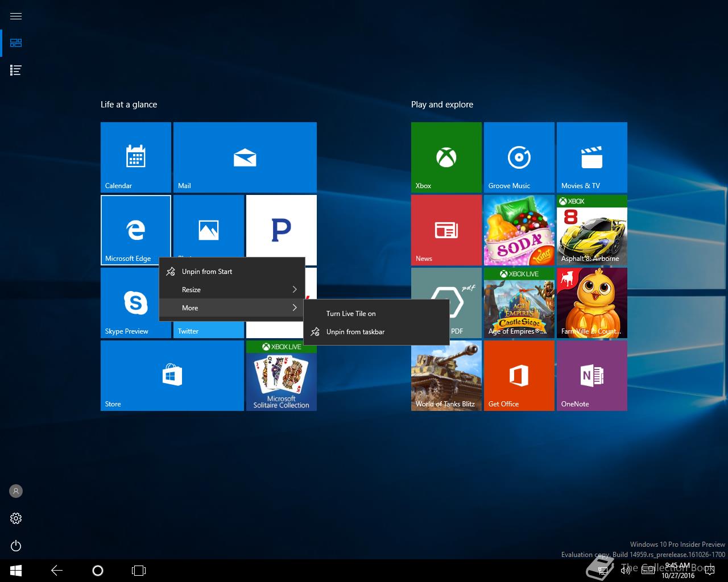Launch the Candy Crush Soda tile
Screen dimensions: 728x582
tap(519, 230)
